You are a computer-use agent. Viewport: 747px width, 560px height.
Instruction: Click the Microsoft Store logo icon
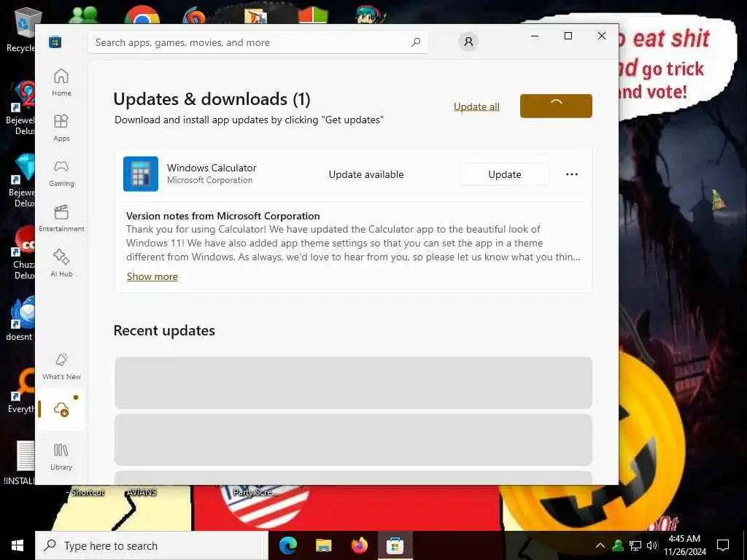(x=55, y=42)
